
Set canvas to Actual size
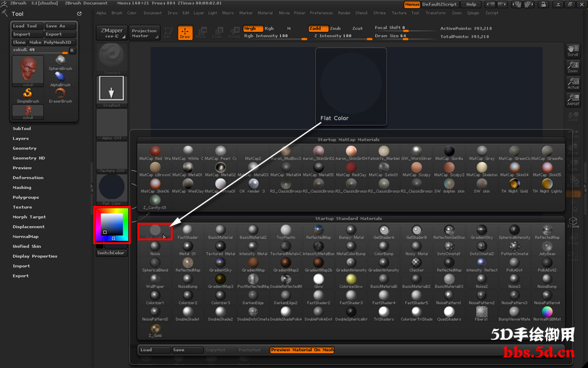[x=572, y=83]
